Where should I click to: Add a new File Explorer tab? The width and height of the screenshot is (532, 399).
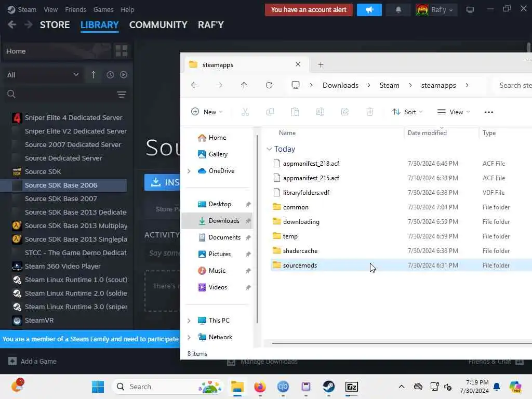point(321,65)
